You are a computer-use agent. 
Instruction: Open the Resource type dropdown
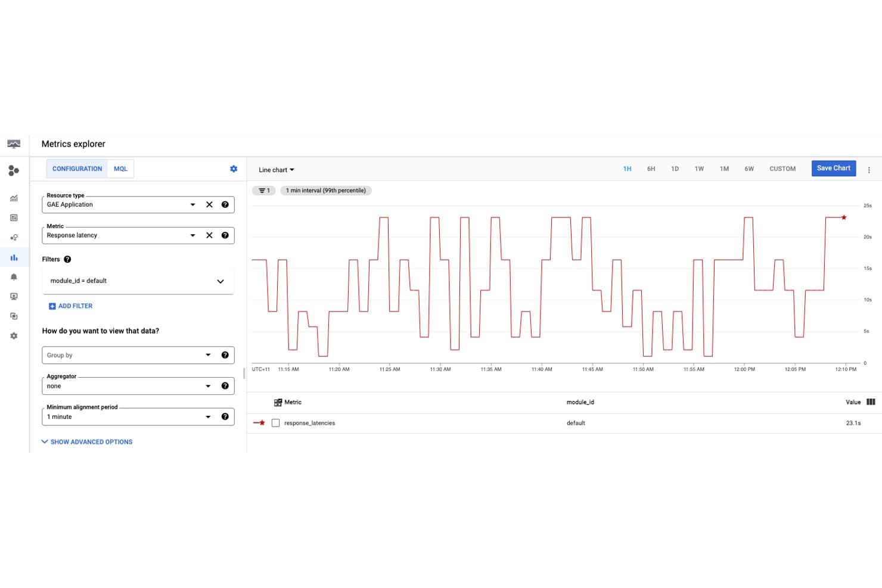coord(192,204)
